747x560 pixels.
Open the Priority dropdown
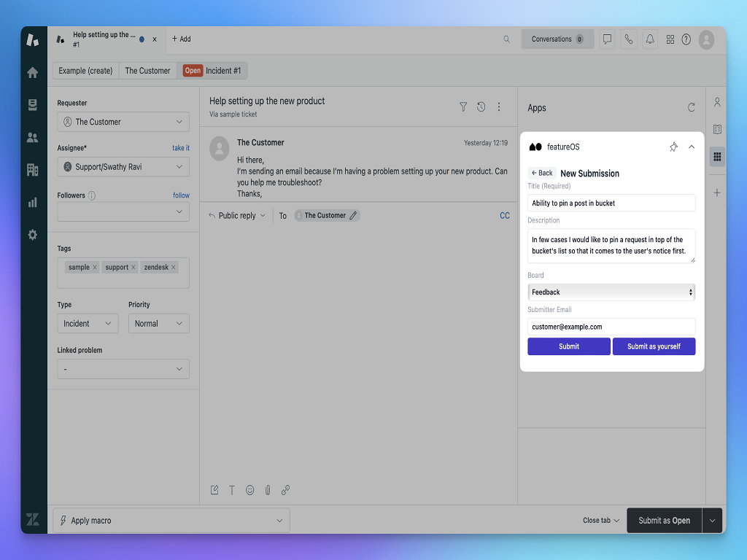(158, 324)
